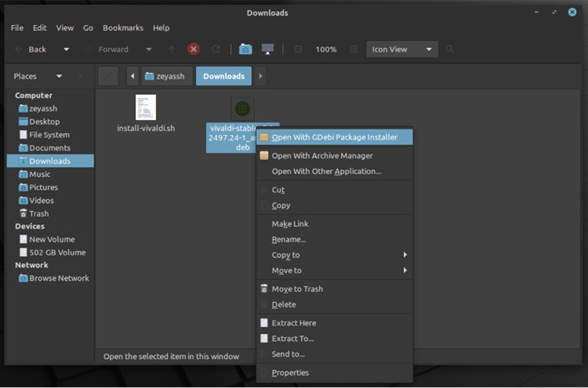Set zoom by clicking the 100% control

pyautogui.click(x=326, y=49)
